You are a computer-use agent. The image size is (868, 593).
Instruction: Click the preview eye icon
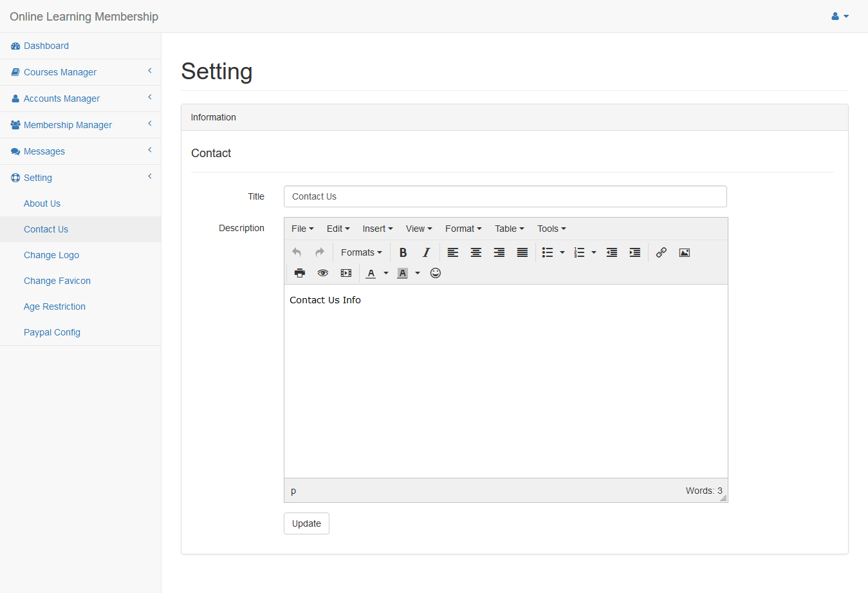point(323,273)
